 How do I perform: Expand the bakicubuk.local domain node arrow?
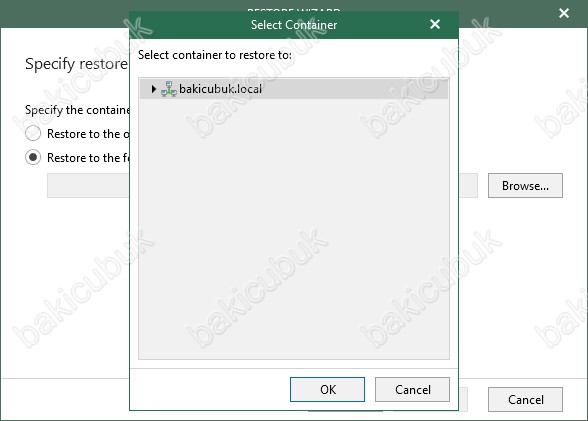coord(153,89)
